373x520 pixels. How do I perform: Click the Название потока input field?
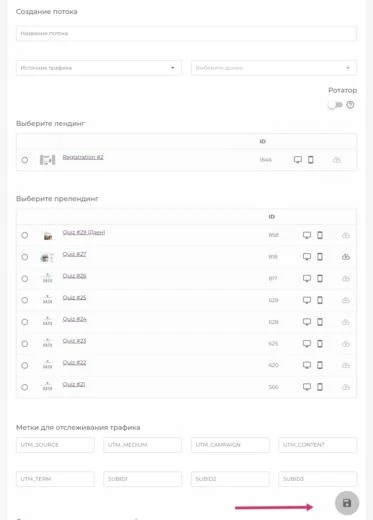point(186,33)
